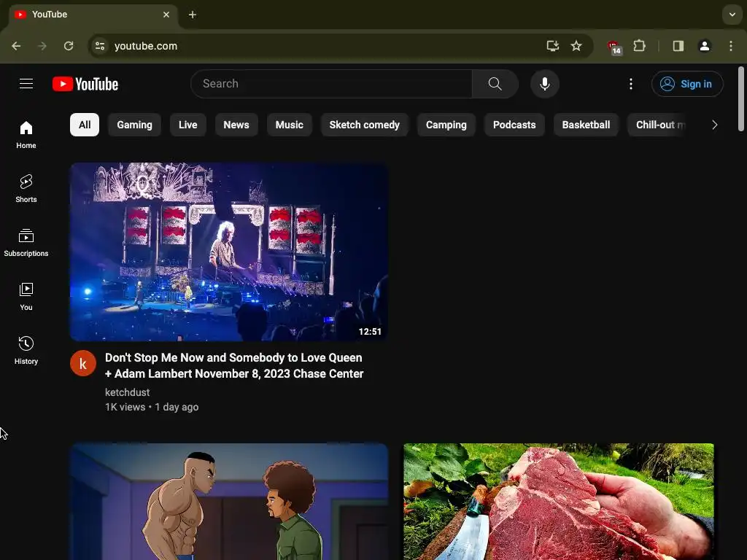
Task: Click the Sign in button
Action: point(687,84)
